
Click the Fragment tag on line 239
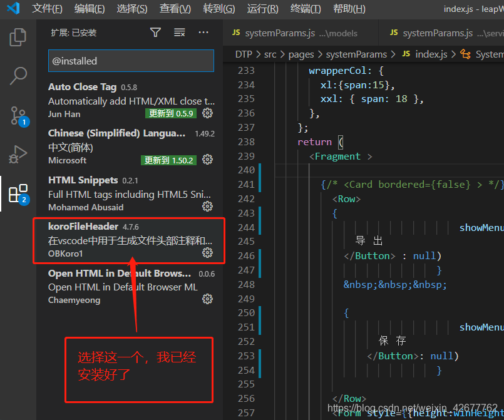(x=337, y=156)
